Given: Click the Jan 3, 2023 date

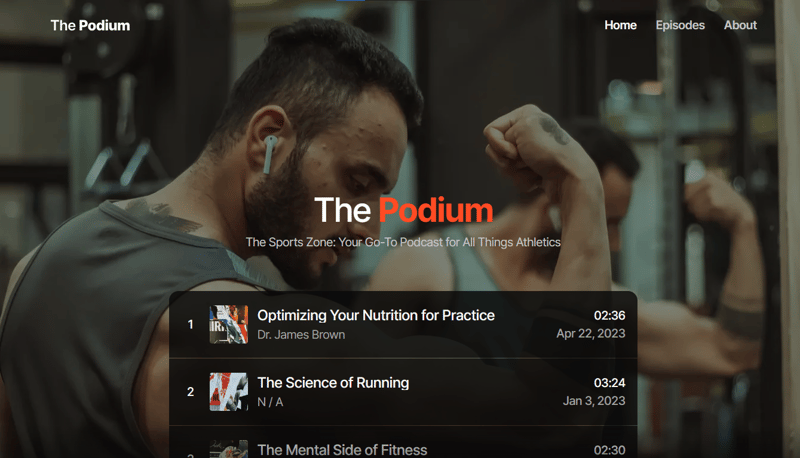Looking at the screenshot, I should click(x=594, y=401).
